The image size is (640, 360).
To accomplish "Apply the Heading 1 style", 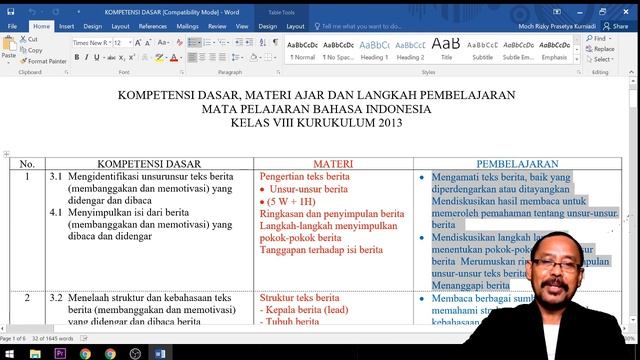I will pos(374,50).
